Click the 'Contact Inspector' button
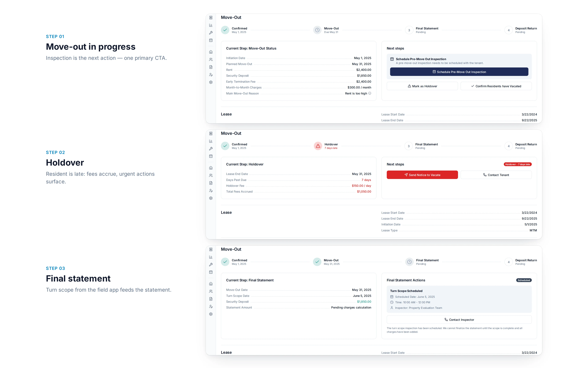 pos(459,320)
